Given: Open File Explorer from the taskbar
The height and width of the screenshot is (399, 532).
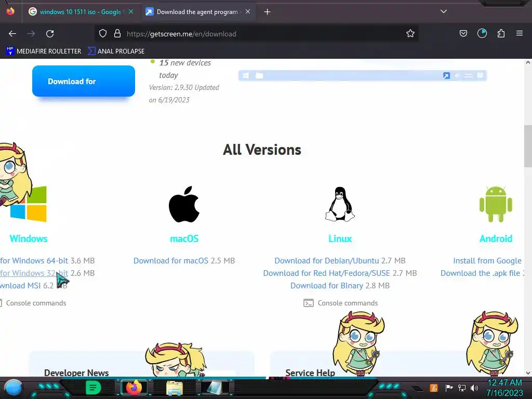Looking at the screenshot, I should point(175,388).
